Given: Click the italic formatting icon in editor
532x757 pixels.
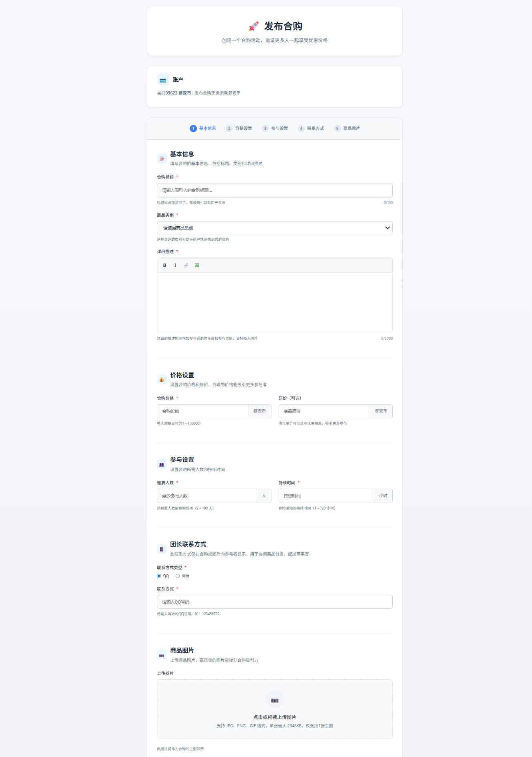Looking at the screenshot, I should (175, 265).
